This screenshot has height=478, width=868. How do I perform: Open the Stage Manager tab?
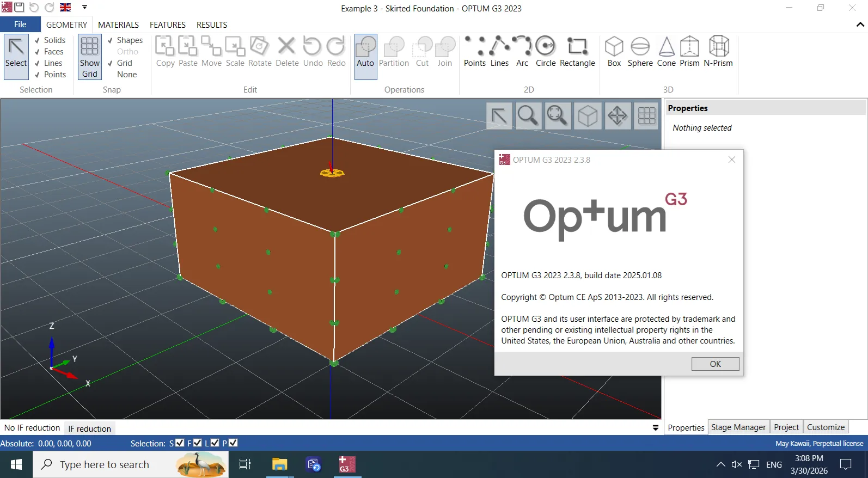(x=738, y=427)
